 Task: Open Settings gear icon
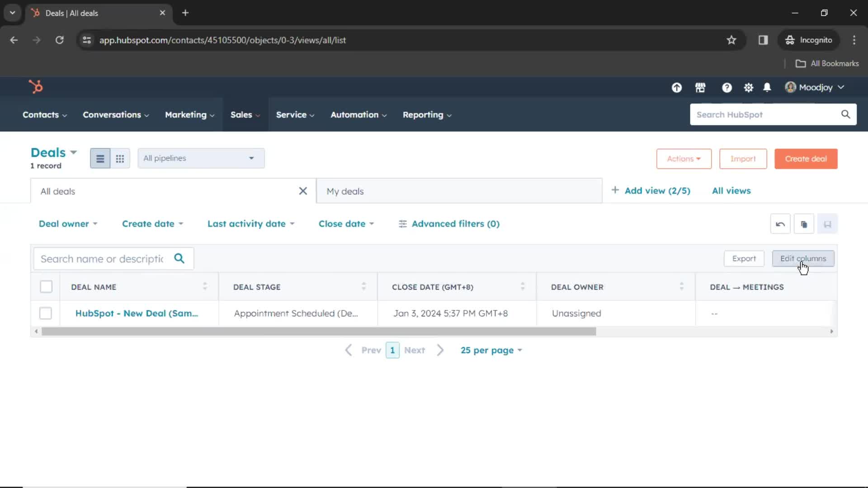748,88
